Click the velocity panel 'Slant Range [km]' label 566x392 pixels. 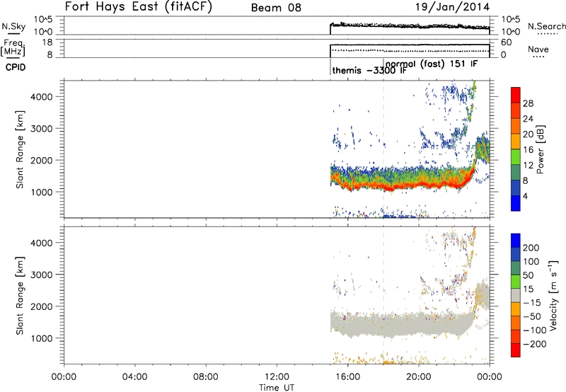coord(20,296)
